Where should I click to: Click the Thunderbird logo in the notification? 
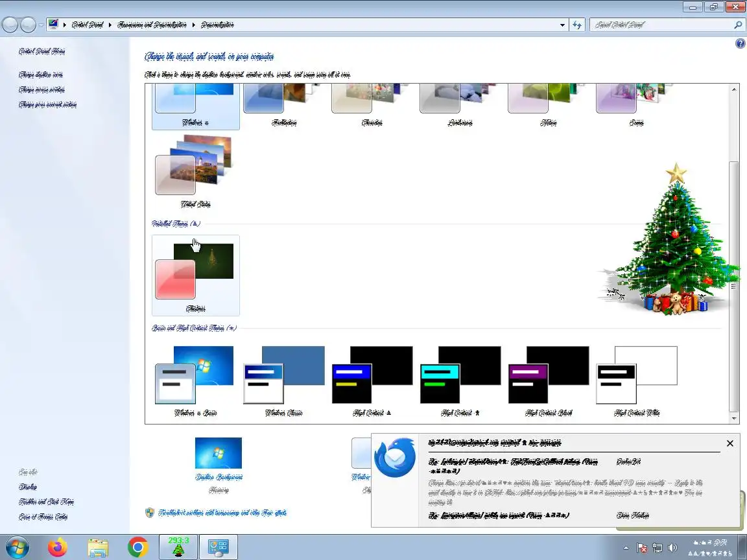[x=394, y=458]
